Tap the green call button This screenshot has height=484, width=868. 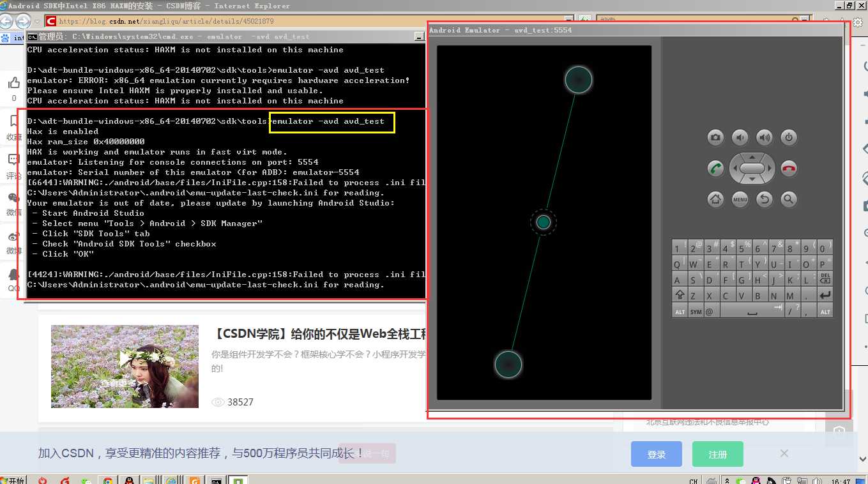click(x=715, y=169)
